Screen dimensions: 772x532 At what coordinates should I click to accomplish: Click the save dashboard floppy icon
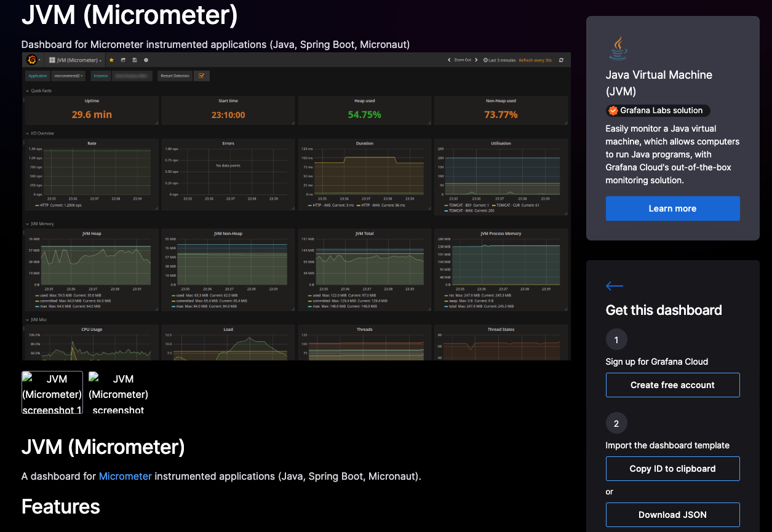click(134, 60)
